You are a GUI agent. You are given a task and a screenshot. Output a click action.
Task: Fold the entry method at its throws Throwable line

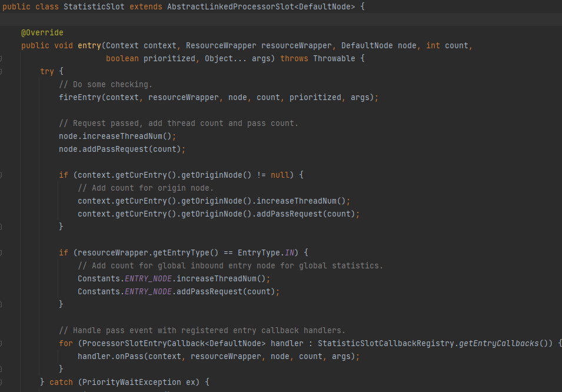point(2,58)
